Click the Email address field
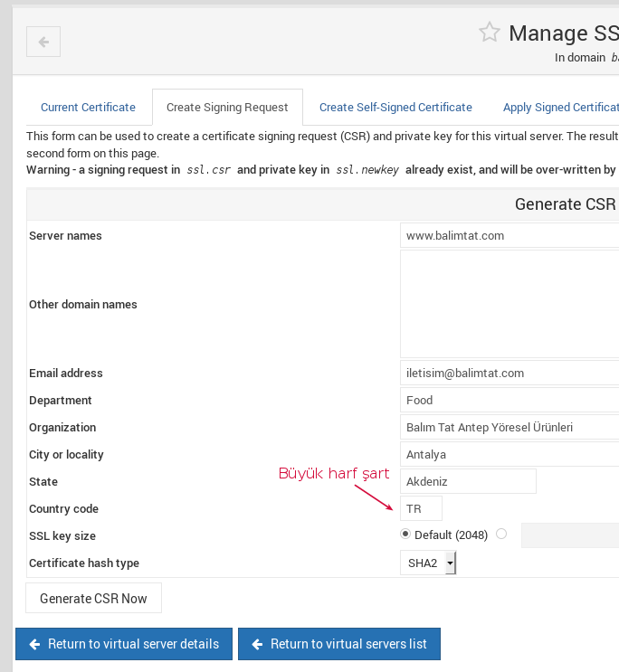 (509, 373)
